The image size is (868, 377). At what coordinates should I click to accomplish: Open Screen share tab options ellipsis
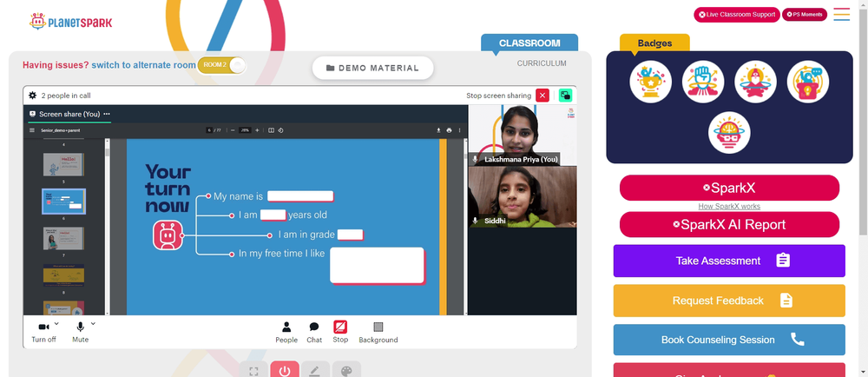click(107, 114)
